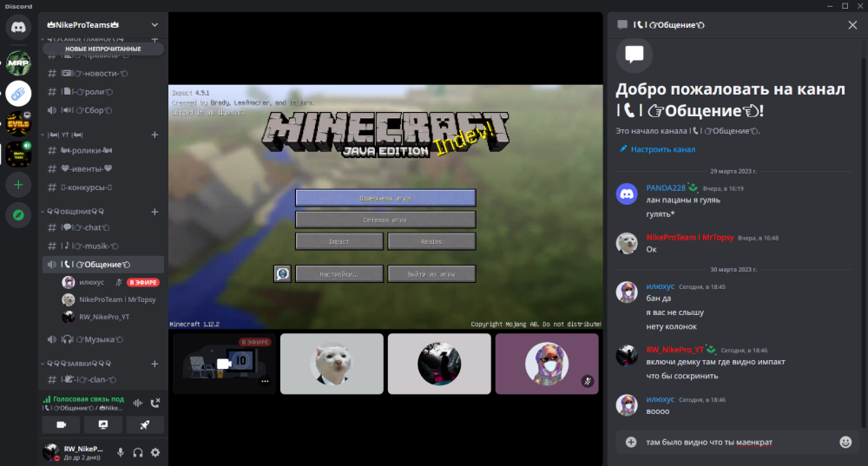Open the blue server icon below MRP
Image resolution: width=868 pixels, height=466 pixels.
18,93
